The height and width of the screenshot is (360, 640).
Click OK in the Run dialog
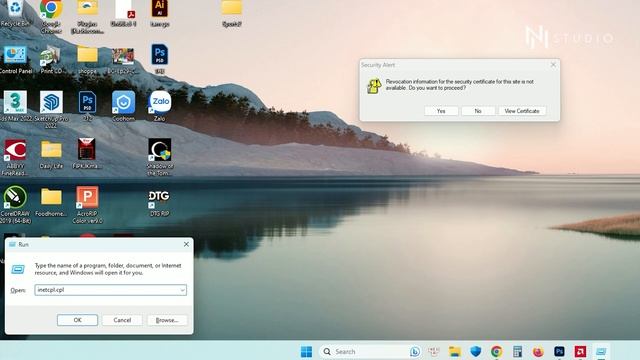point(78,320)
